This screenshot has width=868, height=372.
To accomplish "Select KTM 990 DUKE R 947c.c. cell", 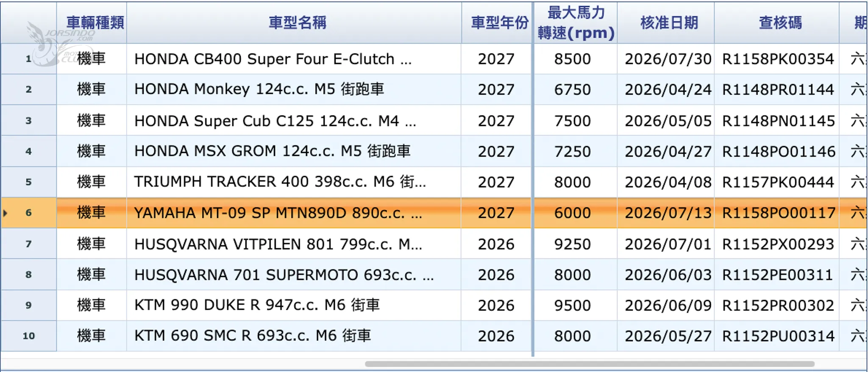I will pos(294,305).
